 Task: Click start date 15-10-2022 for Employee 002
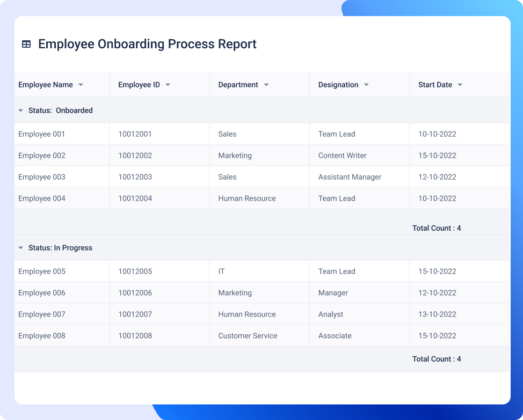[x=437, y=156]
